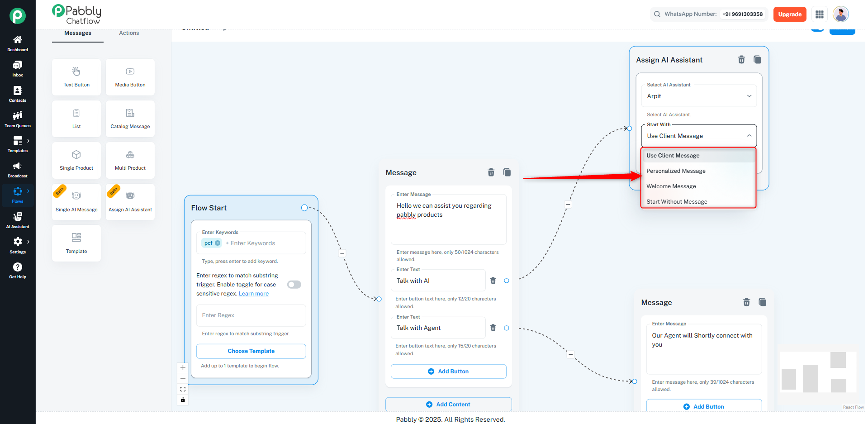Delete the middle Message node

tap(491, 172)
